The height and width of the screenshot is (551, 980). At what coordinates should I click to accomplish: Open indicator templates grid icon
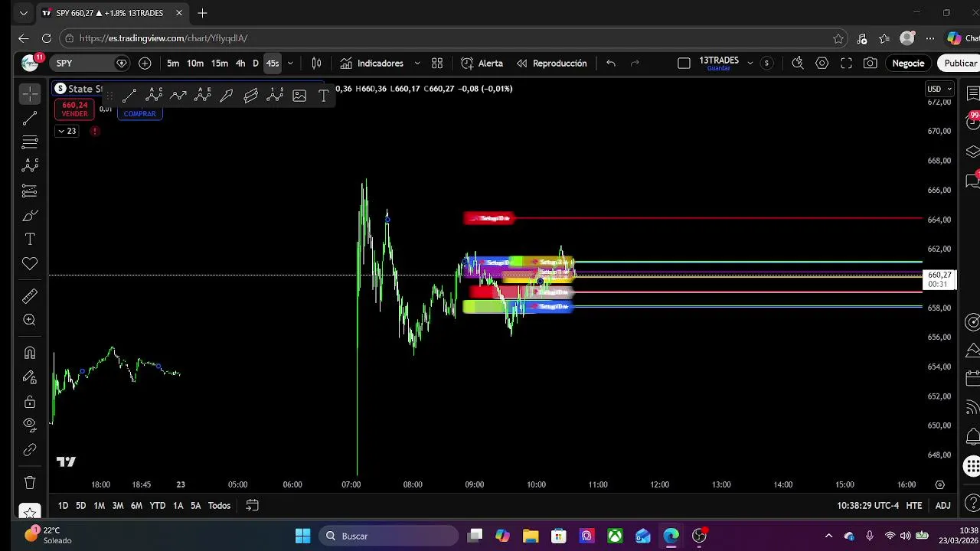coord(437,64)
